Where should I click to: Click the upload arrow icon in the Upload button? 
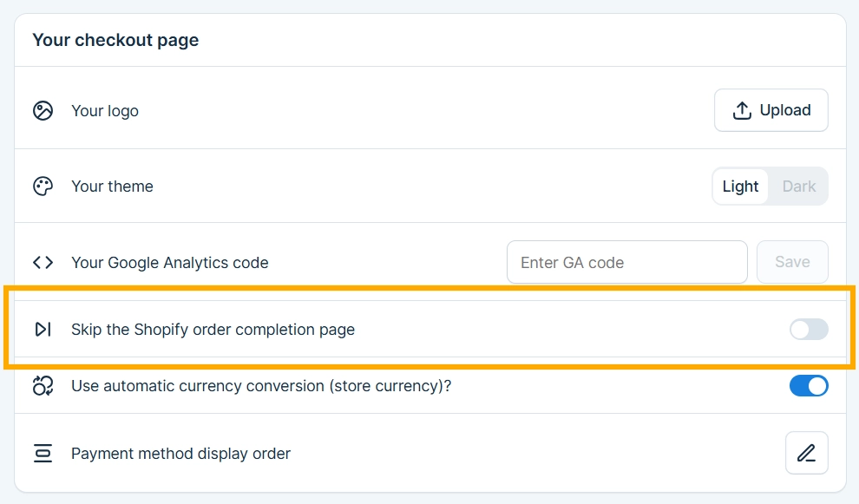(742, 111)
